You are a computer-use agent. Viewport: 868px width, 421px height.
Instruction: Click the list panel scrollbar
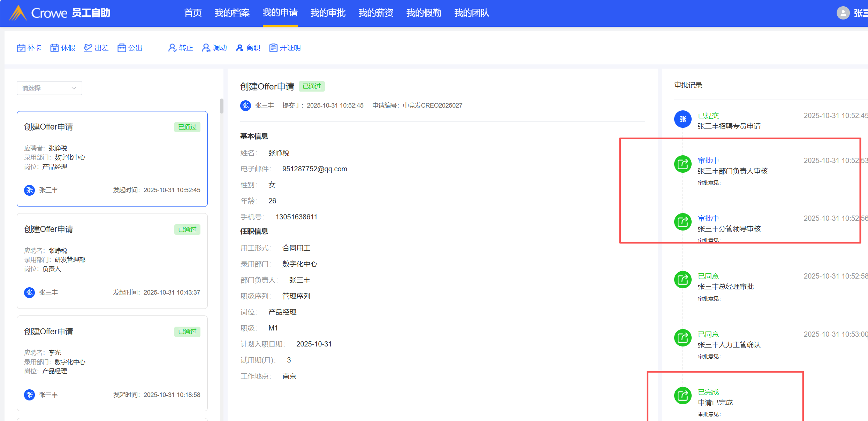(x=222, y=106)
